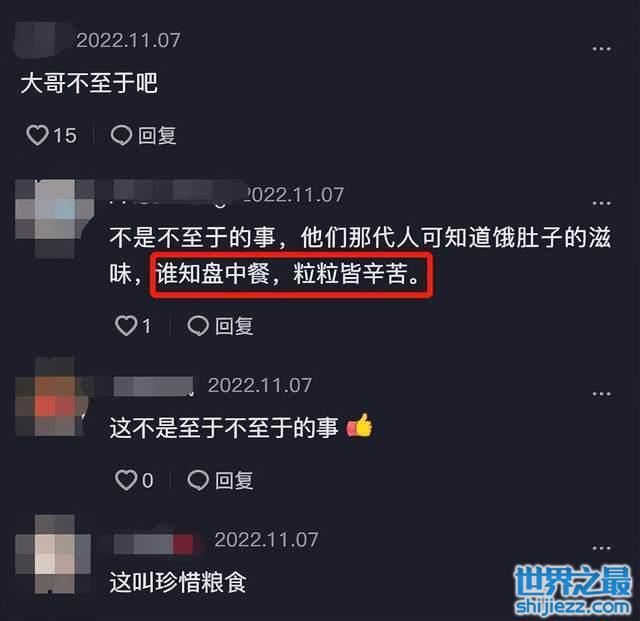
Task: Open the avatar of the "谁知盘中餐" commenter
Action: click(54, 218)
